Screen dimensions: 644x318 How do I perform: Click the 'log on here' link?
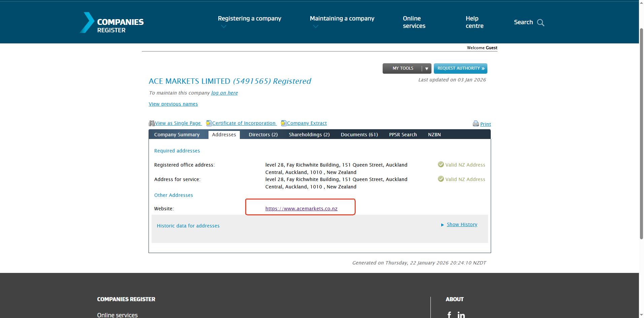[x=224, y=93]
